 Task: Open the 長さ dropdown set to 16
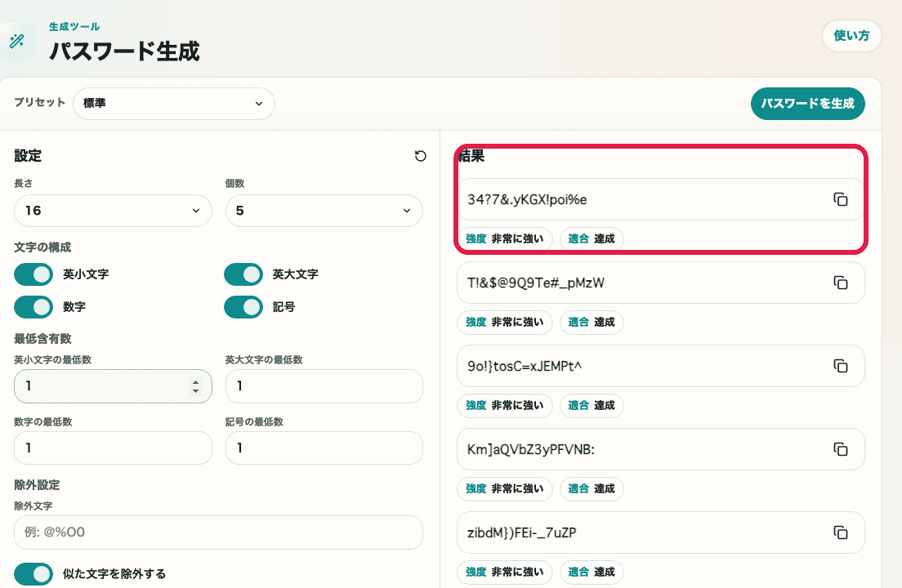pyautogui.click(x=113, y=210)
